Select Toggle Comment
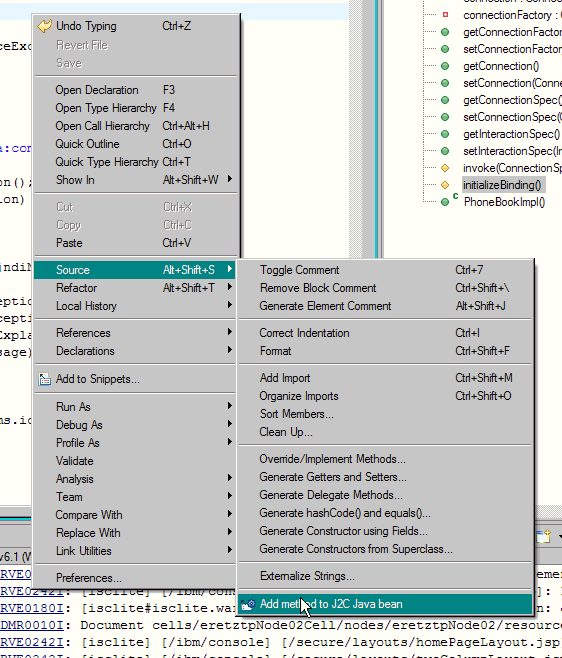Viewport: 562px width, 658px height. coord(385,270)
